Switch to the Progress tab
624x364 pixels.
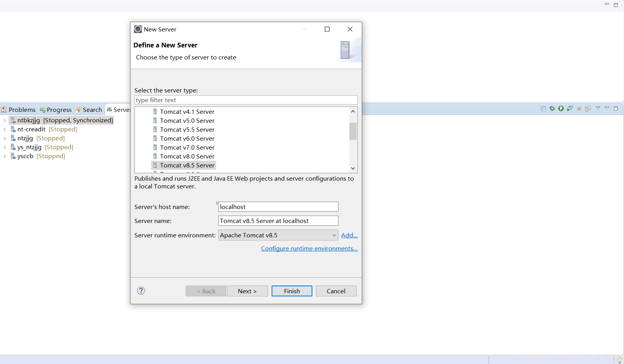tap(56, 110)
